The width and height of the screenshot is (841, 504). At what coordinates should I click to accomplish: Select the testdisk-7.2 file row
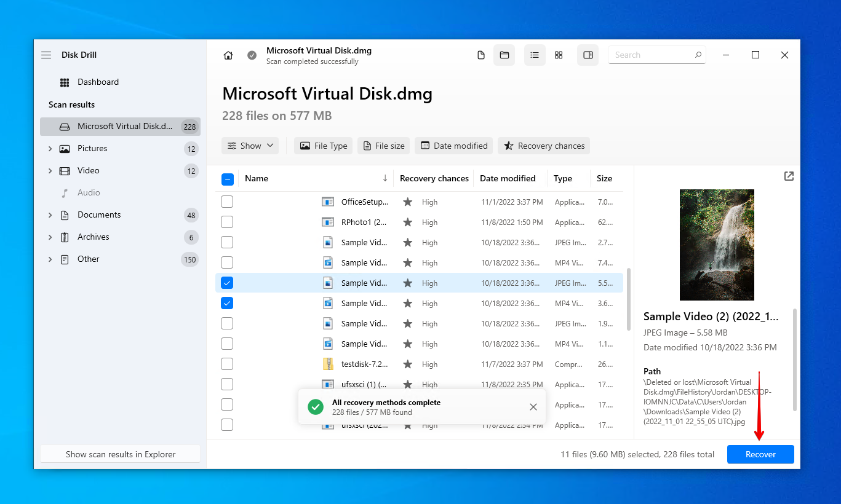point(419,364)
